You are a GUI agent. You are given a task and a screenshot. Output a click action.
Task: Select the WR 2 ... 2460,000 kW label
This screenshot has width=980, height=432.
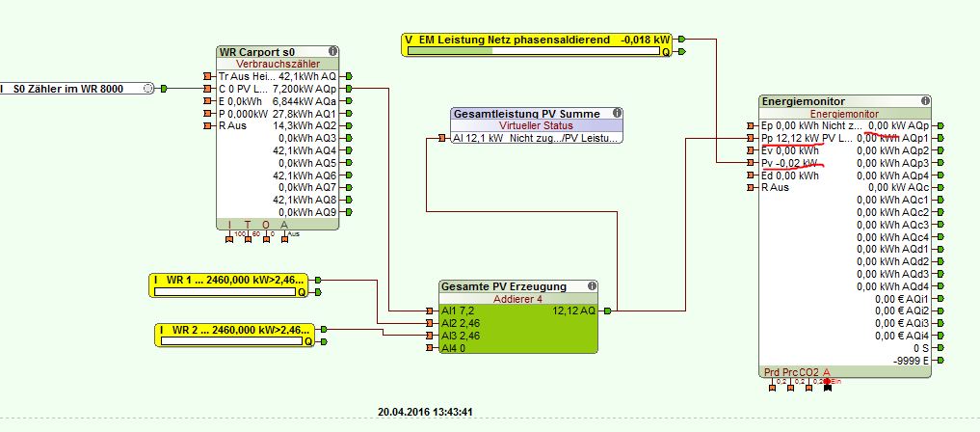(235, 330)
